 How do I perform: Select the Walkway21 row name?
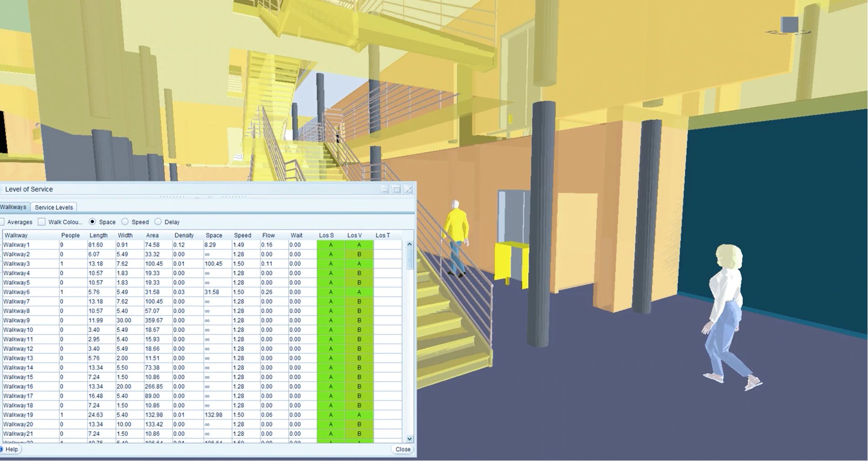18,434
